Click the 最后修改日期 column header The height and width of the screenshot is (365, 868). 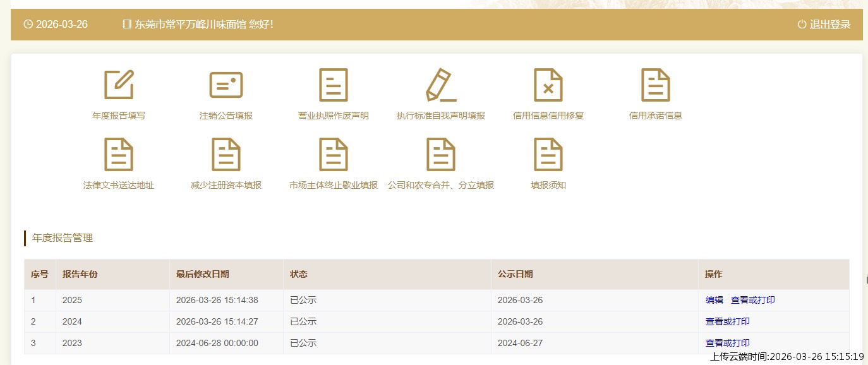click(x=202, y=274)
